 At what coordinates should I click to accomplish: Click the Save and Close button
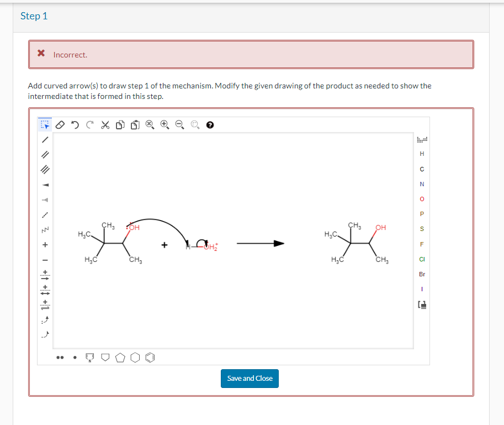250,379
